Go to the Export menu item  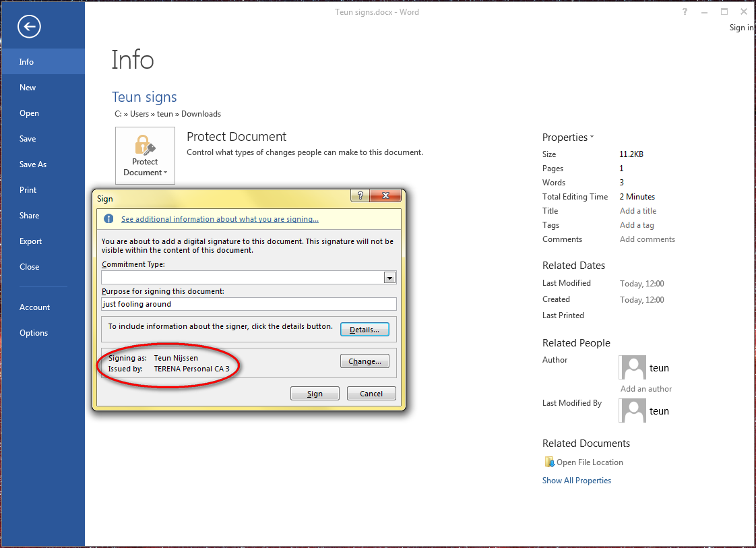[31, 241]
